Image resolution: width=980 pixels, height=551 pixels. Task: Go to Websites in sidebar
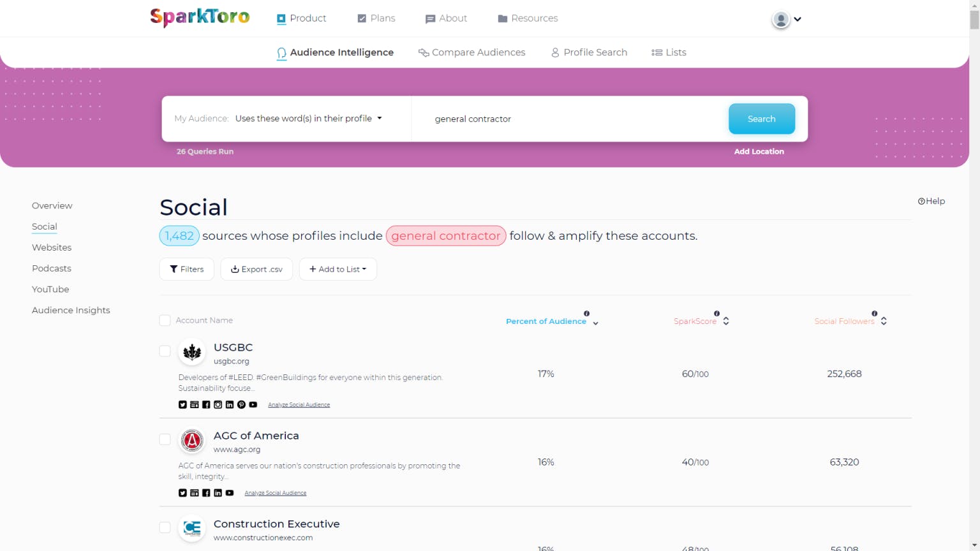[x=52, y=247]
